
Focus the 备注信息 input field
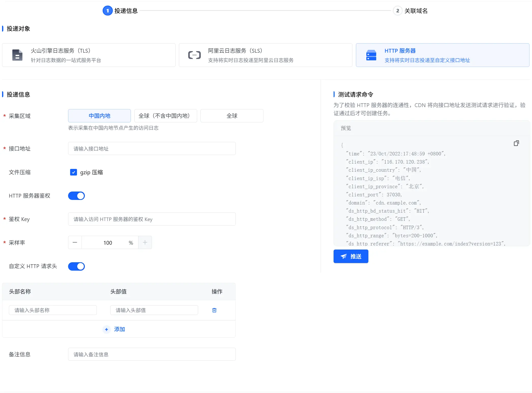click(x=152, y=354)
